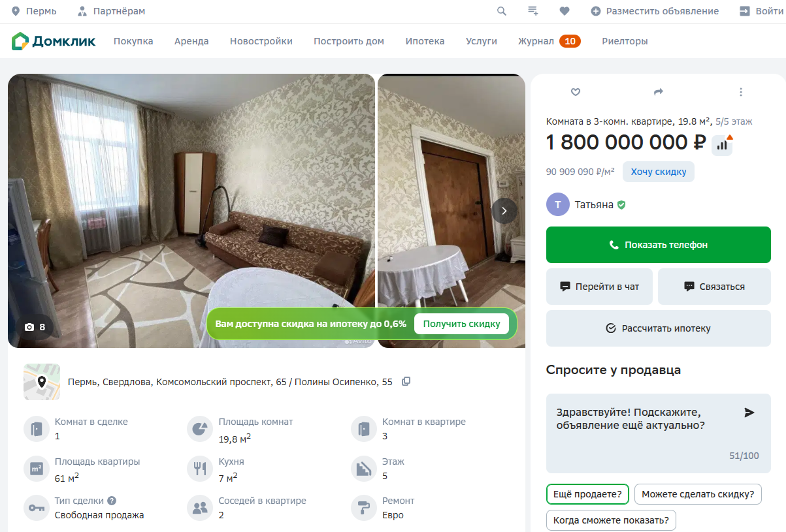Open favorites heart icon in top bar
The height and width of the screenshot is (532, 786).
point(565,11)
